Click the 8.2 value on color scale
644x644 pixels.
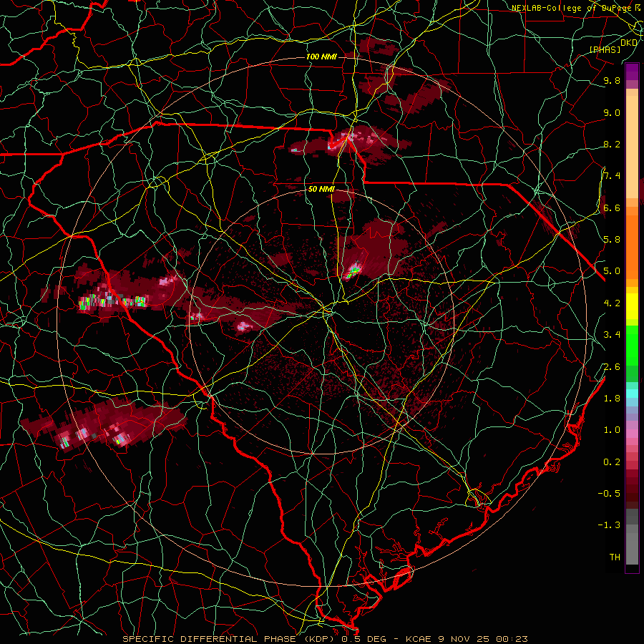pos(612,144)
